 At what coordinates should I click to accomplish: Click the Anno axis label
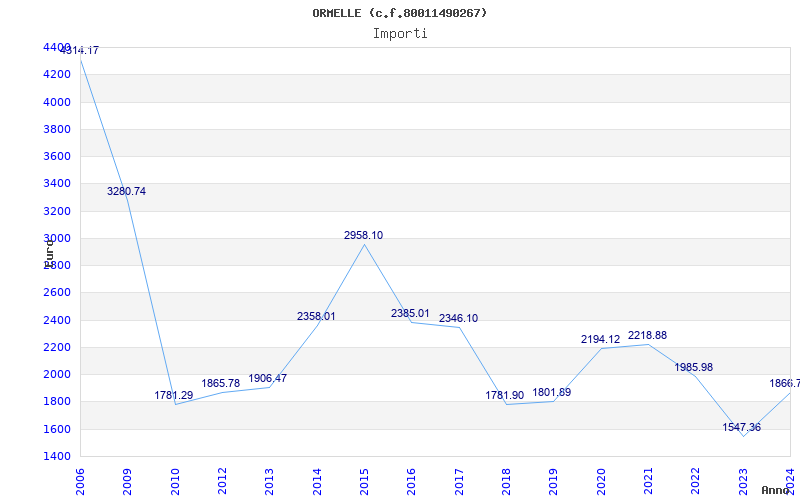pyautogui.click(x=776, y=490)
